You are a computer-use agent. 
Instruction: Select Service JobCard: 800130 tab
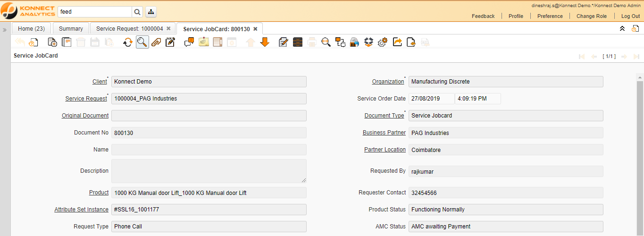click(x=217, y=29)
